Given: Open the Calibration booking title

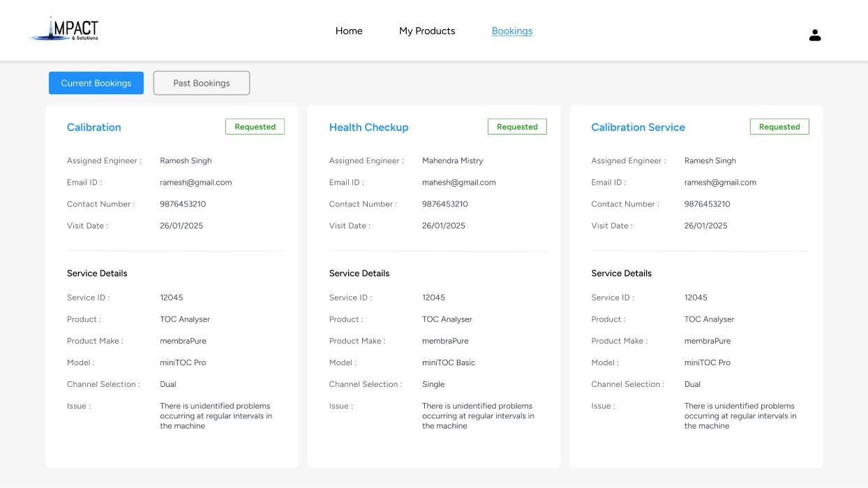Looking at the screenshot, I should click(94, 127).
